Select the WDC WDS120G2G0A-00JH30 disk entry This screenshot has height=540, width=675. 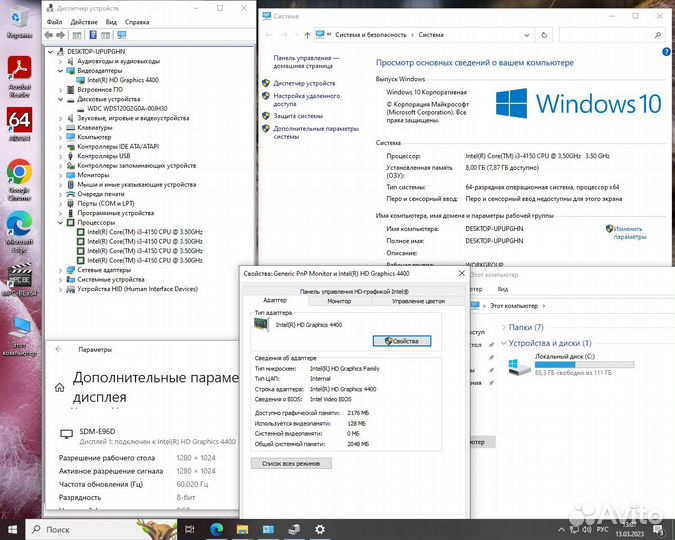(x=127, y=109)
